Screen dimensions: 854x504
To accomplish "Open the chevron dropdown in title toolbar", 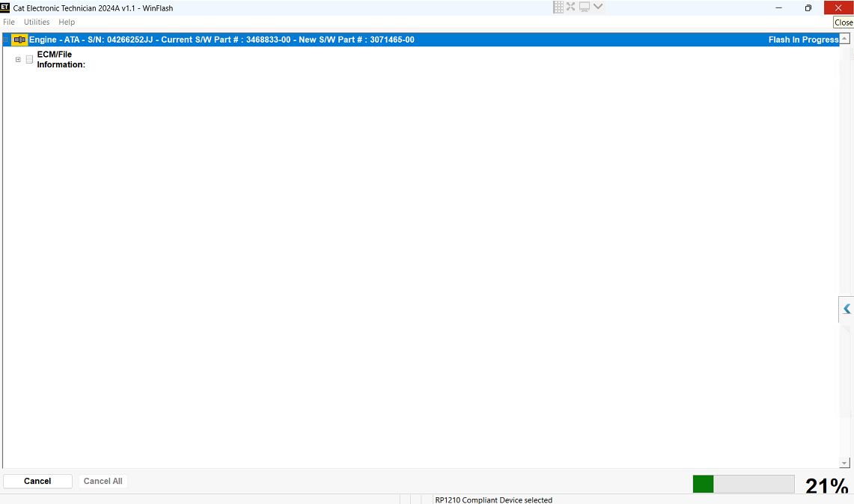I will tap(598, 7).
